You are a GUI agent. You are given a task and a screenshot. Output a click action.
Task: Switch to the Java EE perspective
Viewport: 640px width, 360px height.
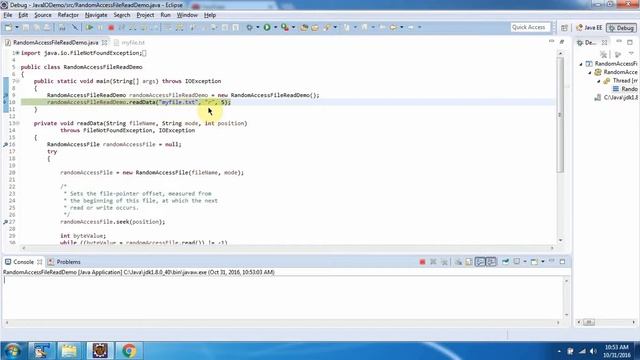pyautogui.click(x=589, y=28)
